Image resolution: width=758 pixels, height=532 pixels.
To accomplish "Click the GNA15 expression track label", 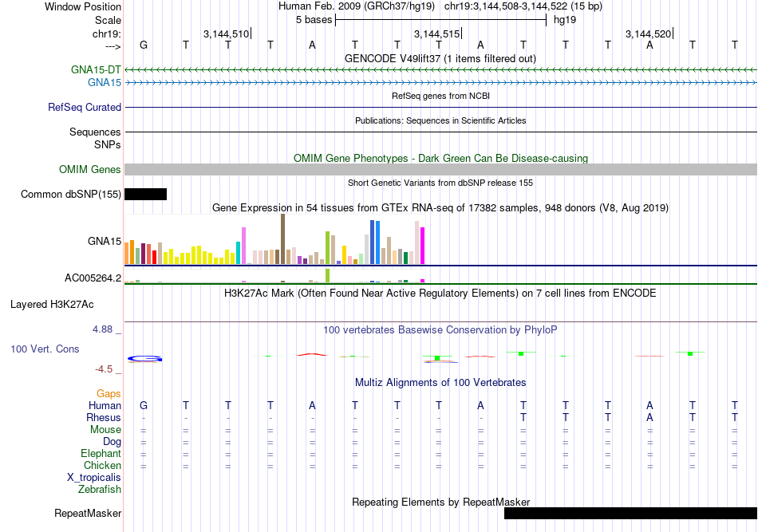I will point(105,241).
